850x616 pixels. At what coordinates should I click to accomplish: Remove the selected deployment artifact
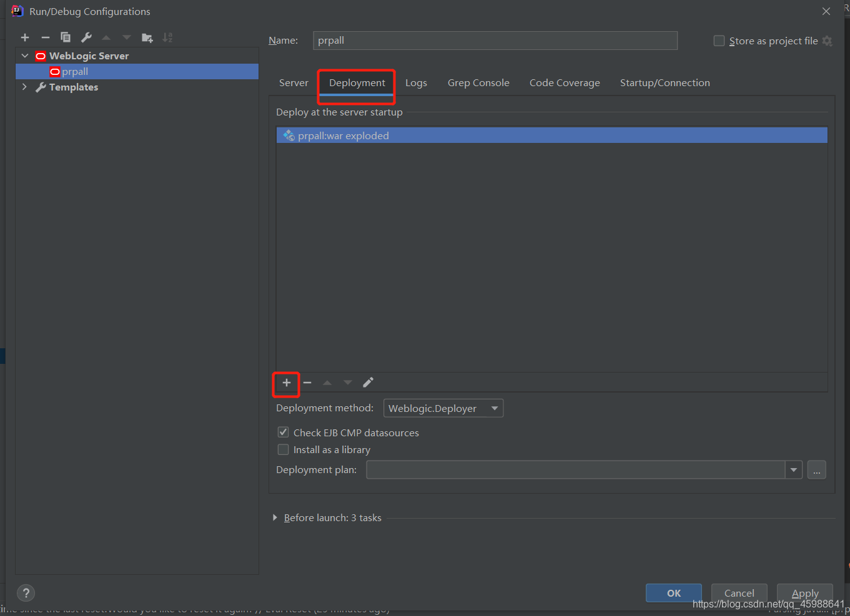307,383
